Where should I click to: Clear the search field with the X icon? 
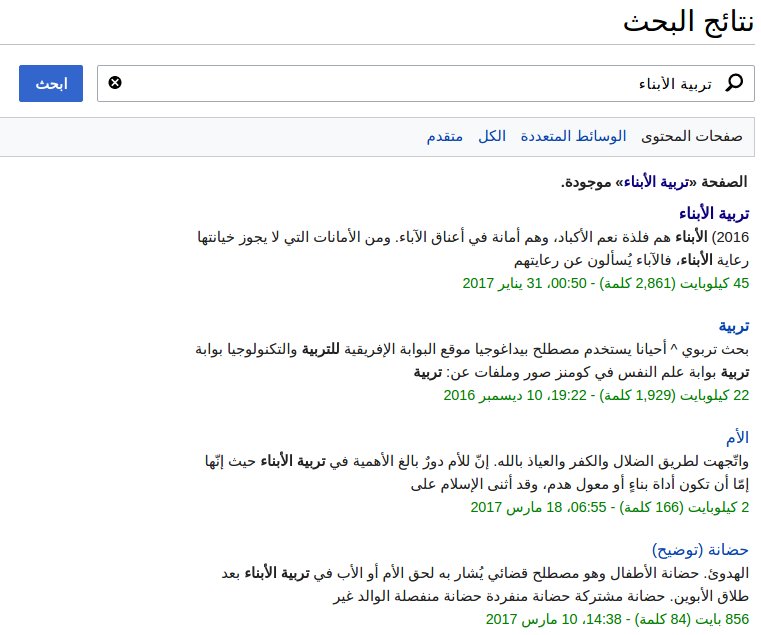pyautogui.click(x=115, y=83)
